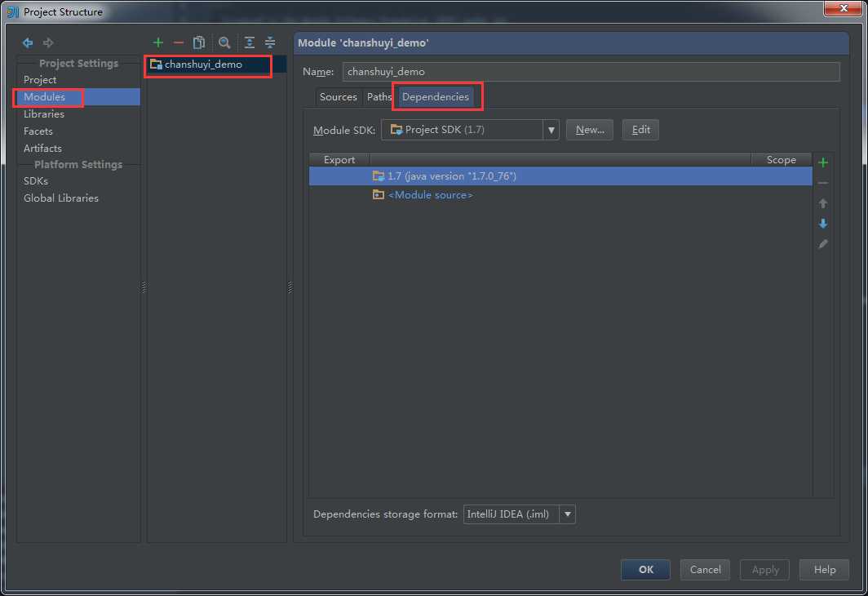Switch to the Paths tab

379,97
